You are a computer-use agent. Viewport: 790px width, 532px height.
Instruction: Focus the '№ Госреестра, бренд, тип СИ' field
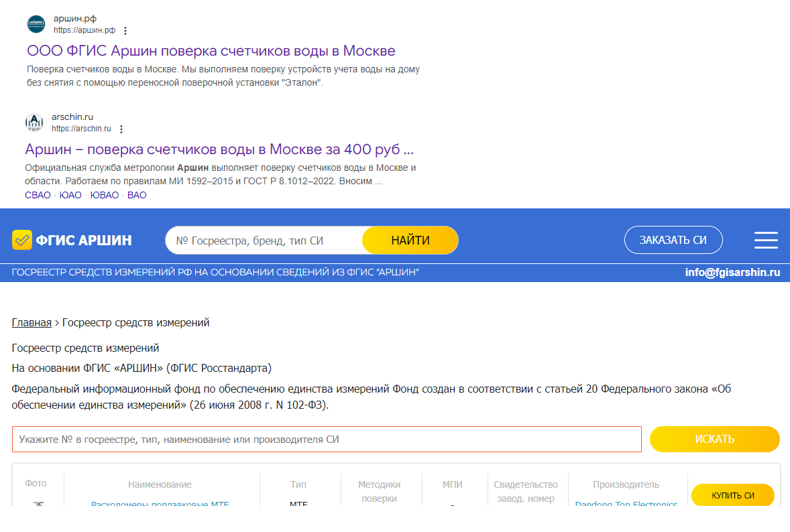point(263,241)
